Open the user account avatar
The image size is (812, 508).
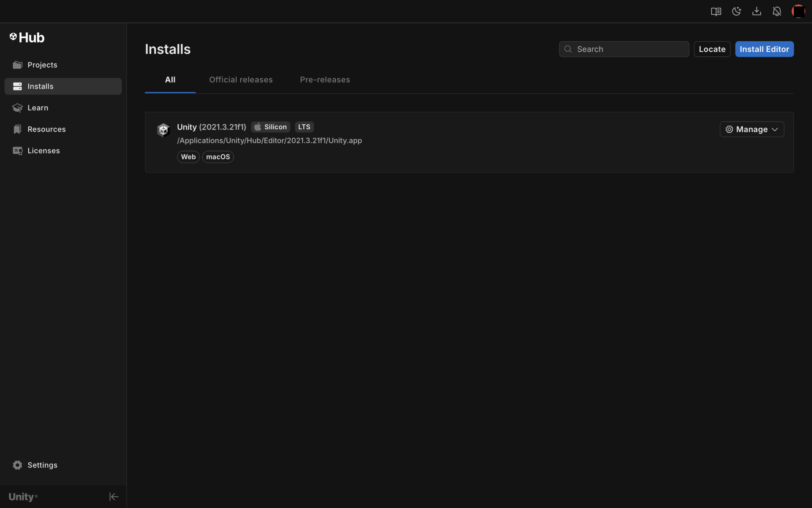[x=798, y=12]
